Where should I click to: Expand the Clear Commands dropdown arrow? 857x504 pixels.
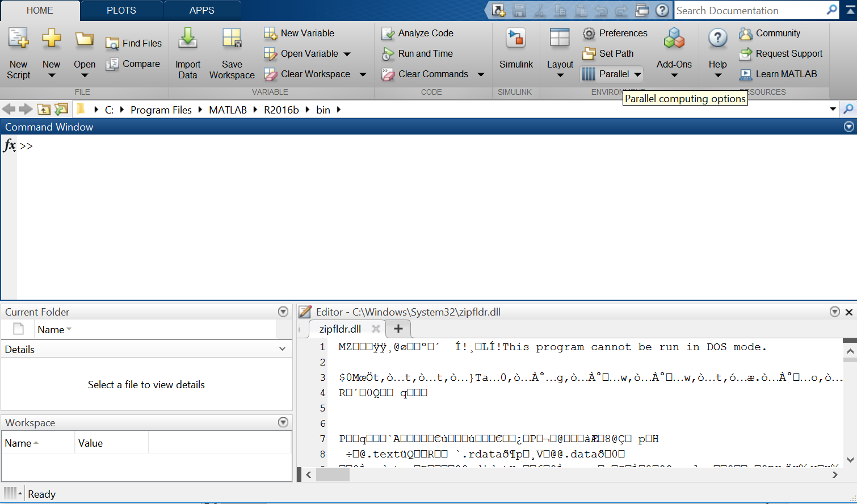[481, 74]
